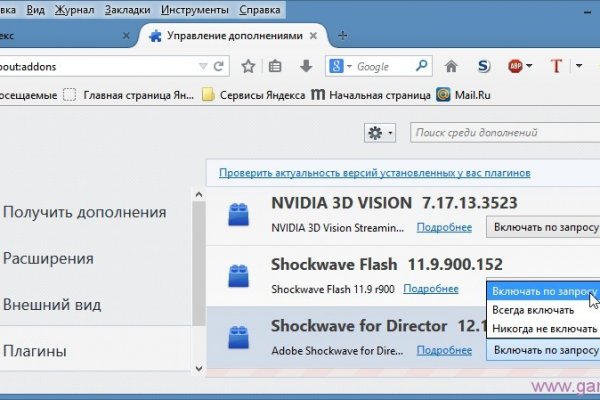Click the blue S toolbar icon
Screen dimensions: 600x400
pos(483,67)
